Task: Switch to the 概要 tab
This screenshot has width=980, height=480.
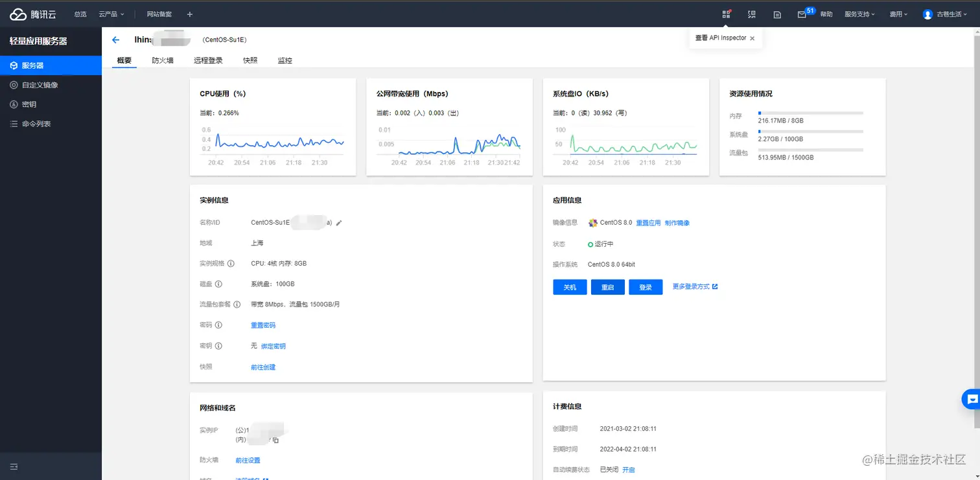Action: [124, 60]
